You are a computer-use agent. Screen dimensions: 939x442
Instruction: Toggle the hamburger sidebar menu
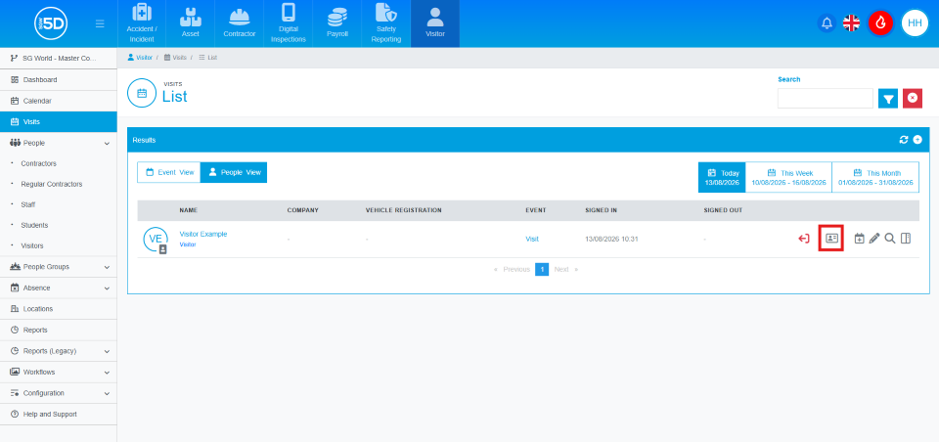pyautogui.click(x=100, y=24)
